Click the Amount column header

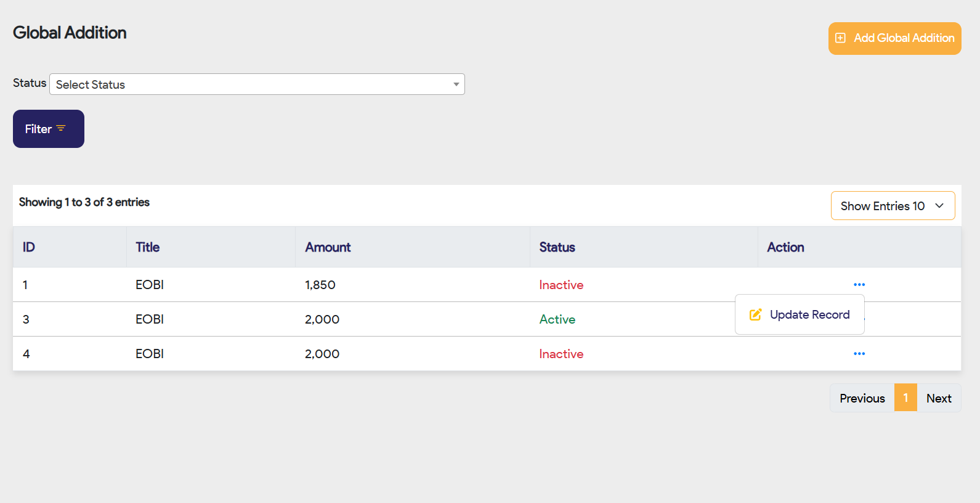point(328,247)
